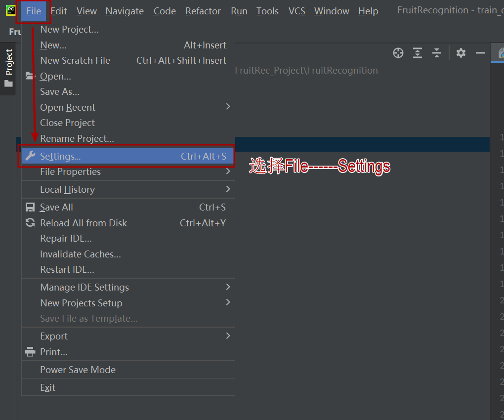Choose Save All
This screenshot has height=420, width=504.
click(x=128, y=207)
